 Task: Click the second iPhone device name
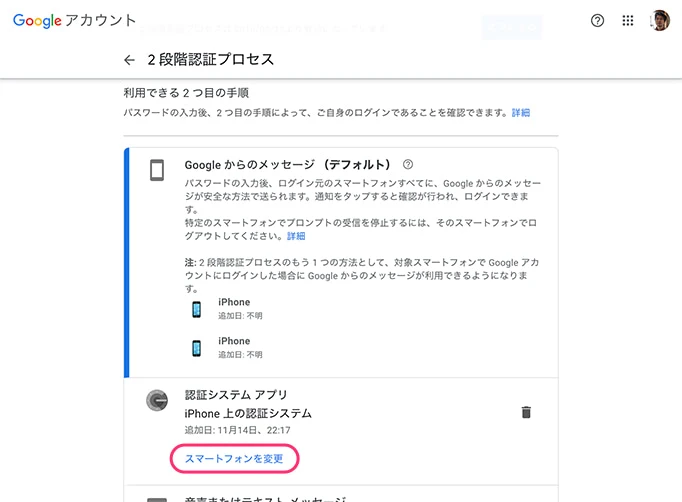pyautogui.click(x=234, y=341)
